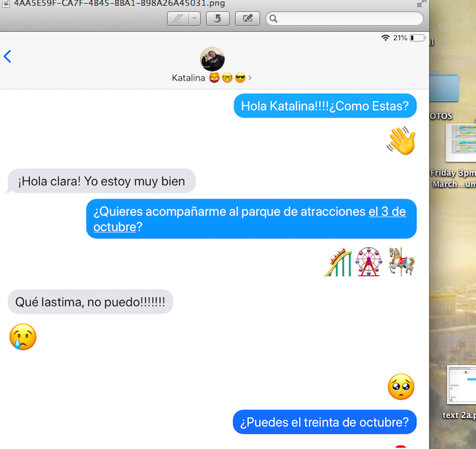The width and height of the screenshot is (476, 449).
Task: Open the edit markup toolbar button
Action: 248,19
